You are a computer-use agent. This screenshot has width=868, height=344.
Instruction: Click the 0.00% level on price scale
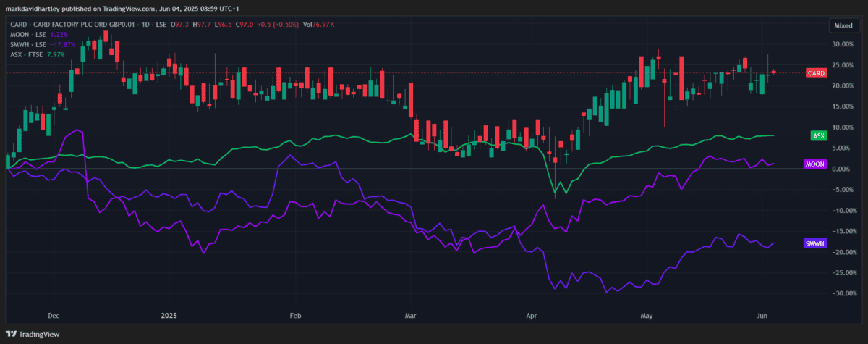(x=841, y=169)
